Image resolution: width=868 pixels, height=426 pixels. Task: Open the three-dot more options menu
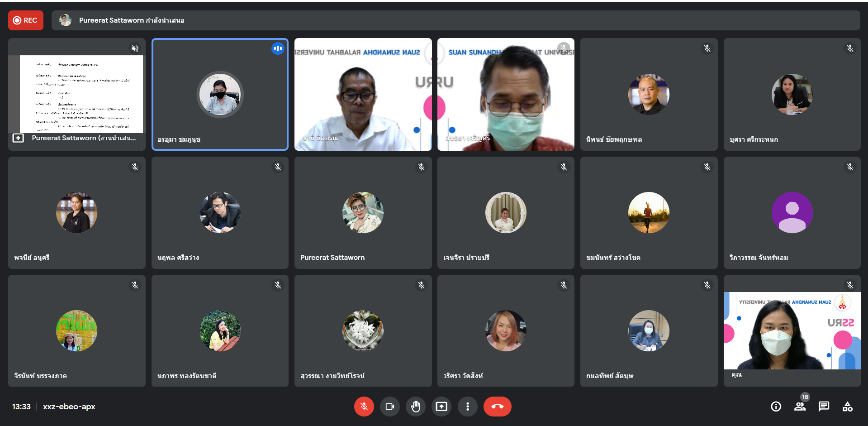(x=467, y=407)
